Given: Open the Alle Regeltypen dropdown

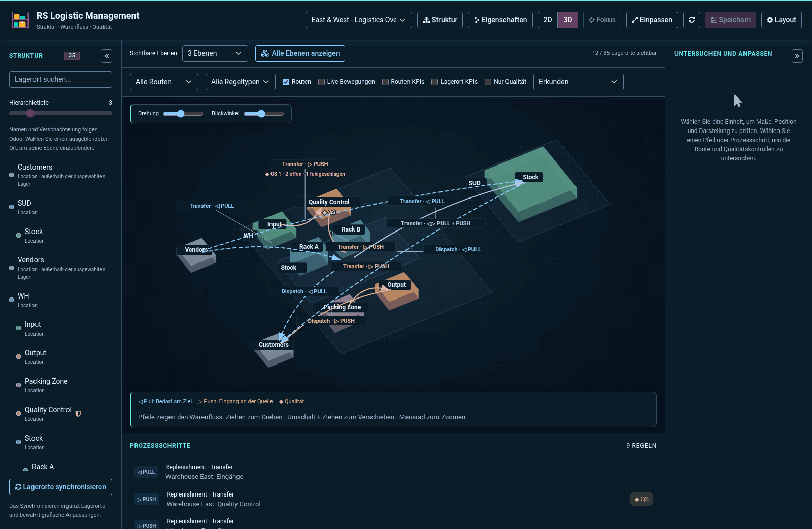Looking at the screenshot, I should 240,82.
